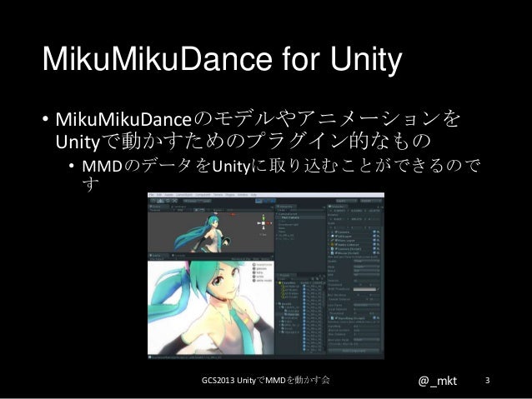
Task: Open the help icon of the Camera component
Action: [x=374, y=232]
